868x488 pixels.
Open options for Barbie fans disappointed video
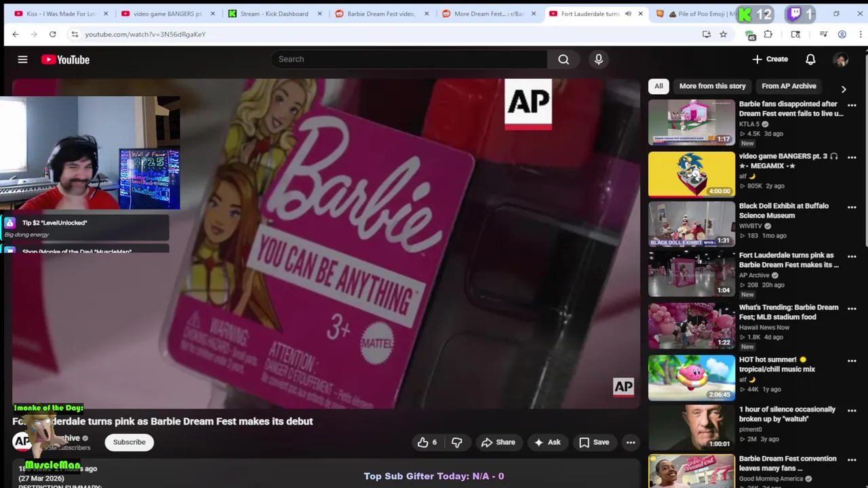tap(852, 105)
